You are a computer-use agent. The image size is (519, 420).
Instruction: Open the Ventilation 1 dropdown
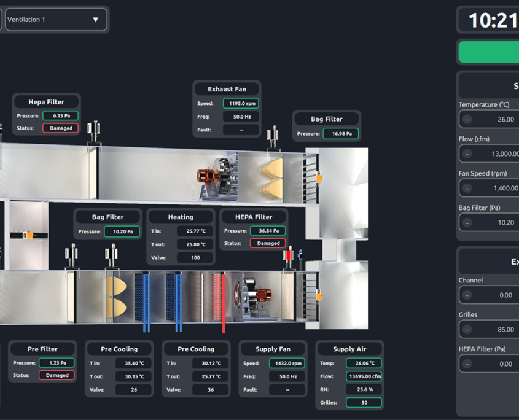[x=56, y=20]
